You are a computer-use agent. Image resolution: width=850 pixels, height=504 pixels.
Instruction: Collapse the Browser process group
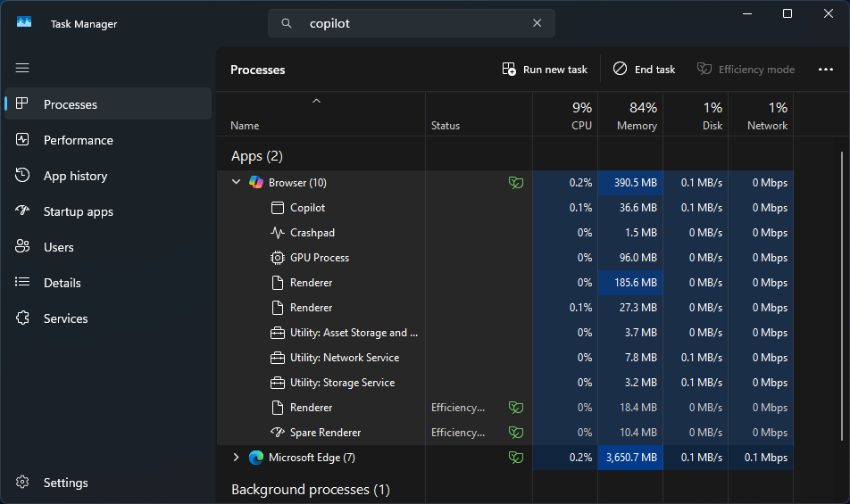tap(236, 183)
